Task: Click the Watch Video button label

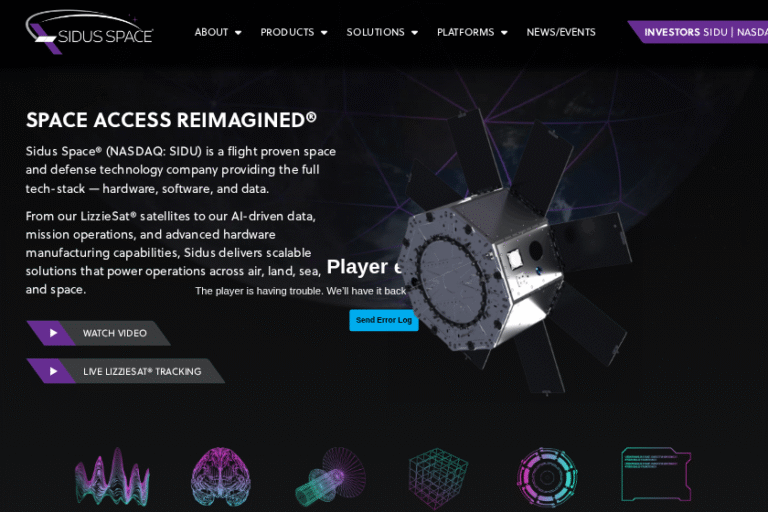Action: pos(115,333)
